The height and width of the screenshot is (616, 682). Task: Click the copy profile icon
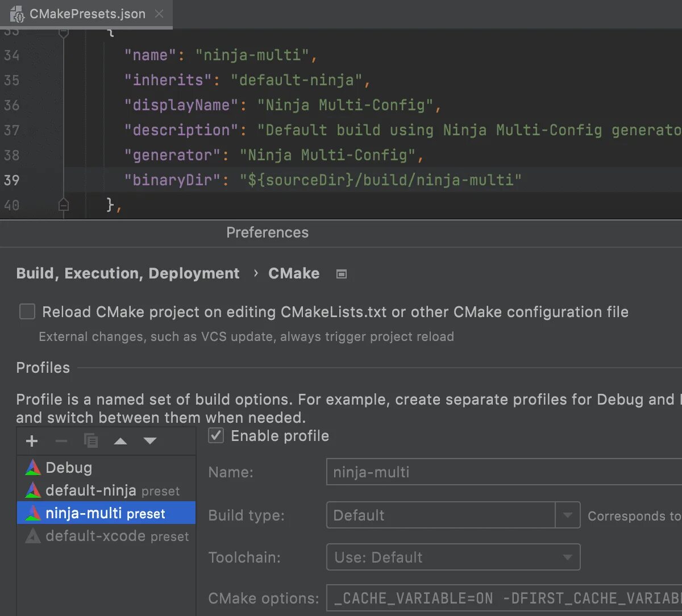tap(91, 441)
